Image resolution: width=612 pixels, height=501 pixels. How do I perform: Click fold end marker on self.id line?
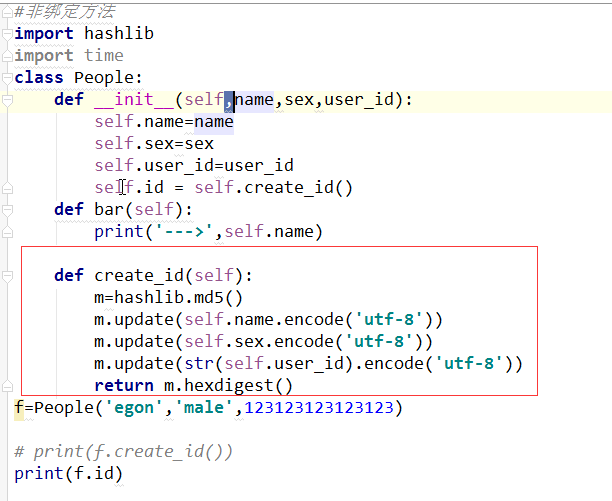coord(7,188)
